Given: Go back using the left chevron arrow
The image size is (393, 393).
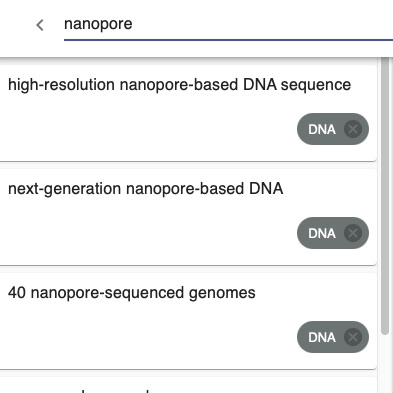Looking at the screenshot, I should click(x=40, y=25).
